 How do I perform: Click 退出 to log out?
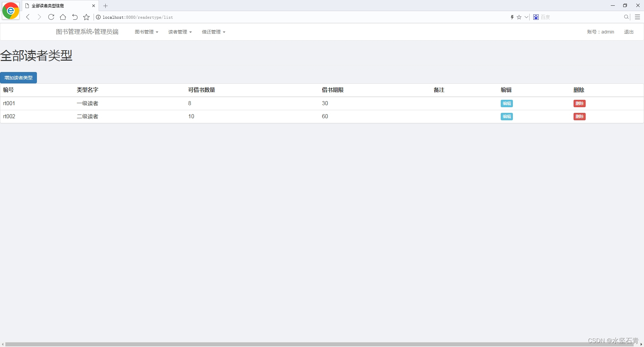point(629,31)
